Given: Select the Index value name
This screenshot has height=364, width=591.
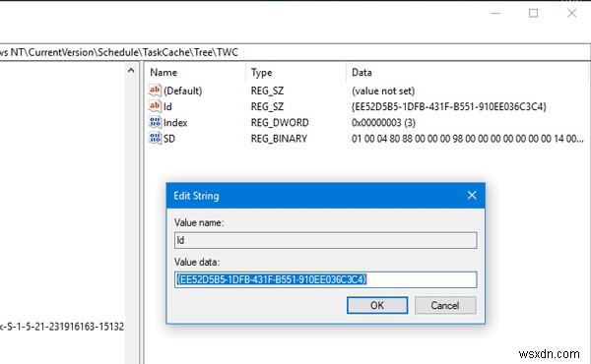Looking at the screenshot, I should click(175, 123).
